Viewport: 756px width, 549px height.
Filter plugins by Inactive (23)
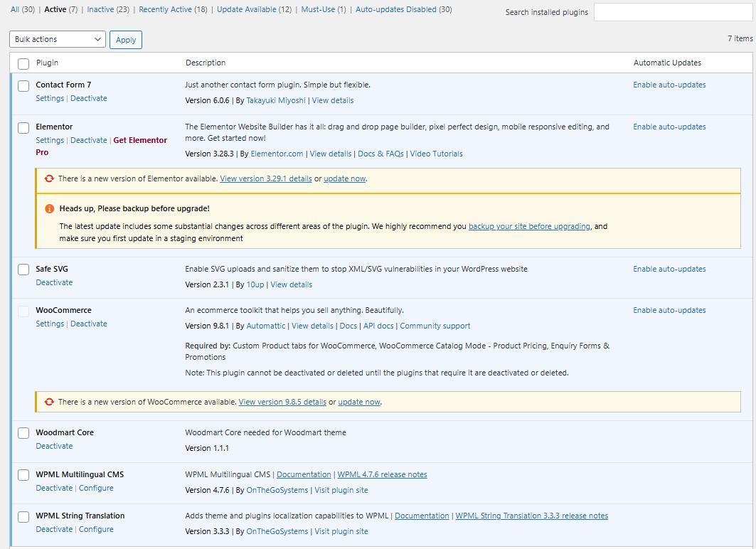(108, 9)
